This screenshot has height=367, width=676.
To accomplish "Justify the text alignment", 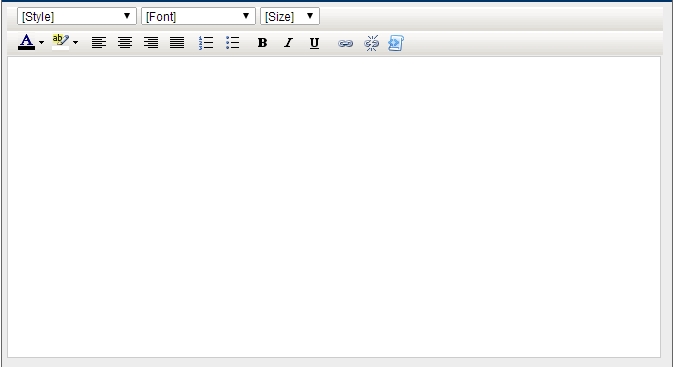I will point(177,43).
